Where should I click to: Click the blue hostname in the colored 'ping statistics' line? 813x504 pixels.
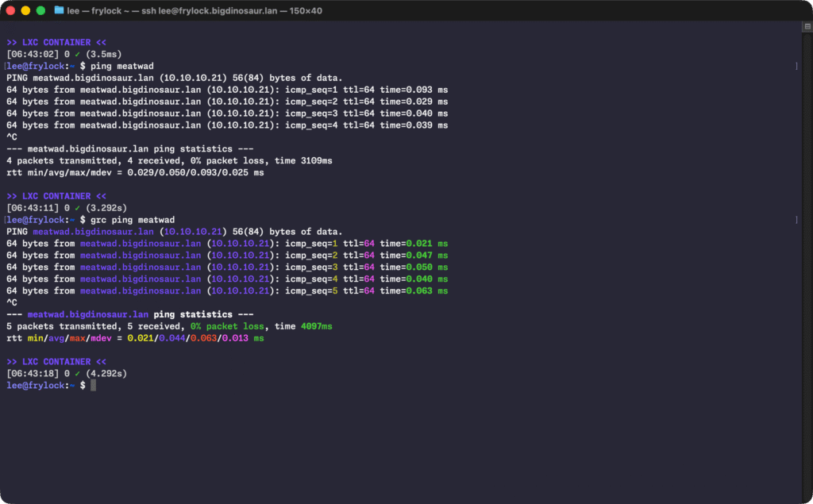click(87, 315)
